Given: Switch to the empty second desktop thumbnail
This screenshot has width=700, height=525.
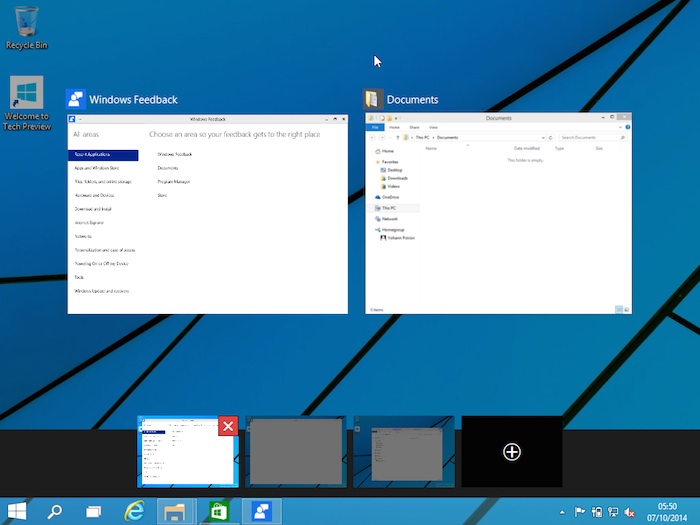Looking at the screenshot, I should click(295, 452).
